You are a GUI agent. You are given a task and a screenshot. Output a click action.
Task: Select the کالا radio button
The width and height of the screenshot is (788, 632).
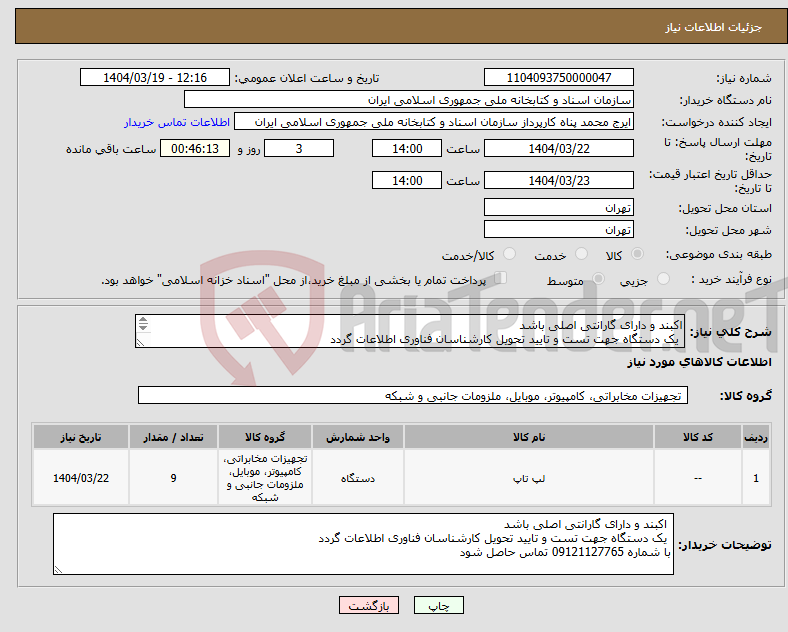point(637,254)
